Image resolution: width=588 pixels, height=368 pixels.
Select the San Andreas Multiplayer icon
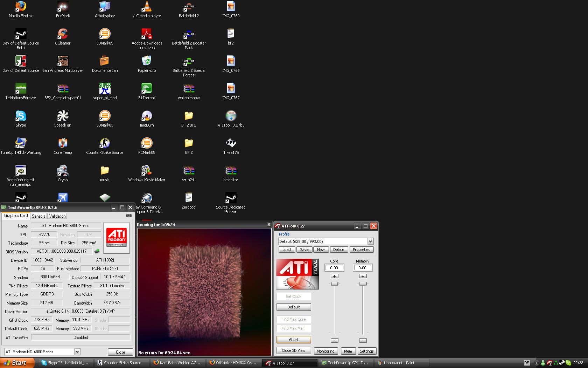[x=63, y=64]
